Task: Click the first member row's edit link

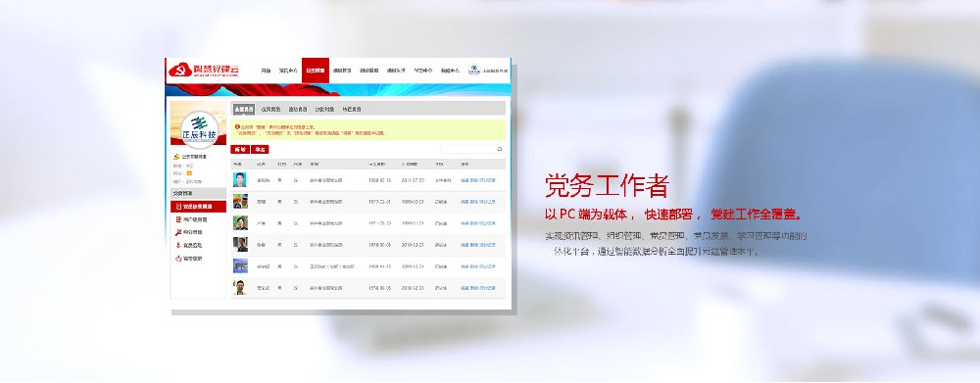Action: pyautogui.click(x=465, y=180)
